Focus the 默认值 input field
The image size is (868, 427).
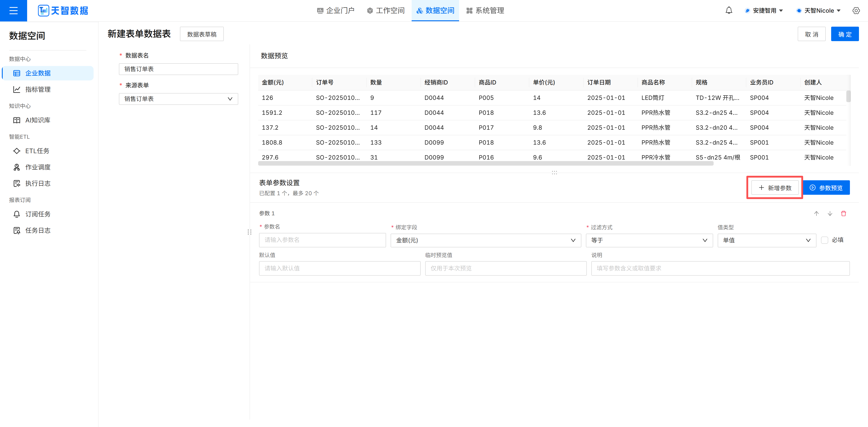tap(340, 268)
